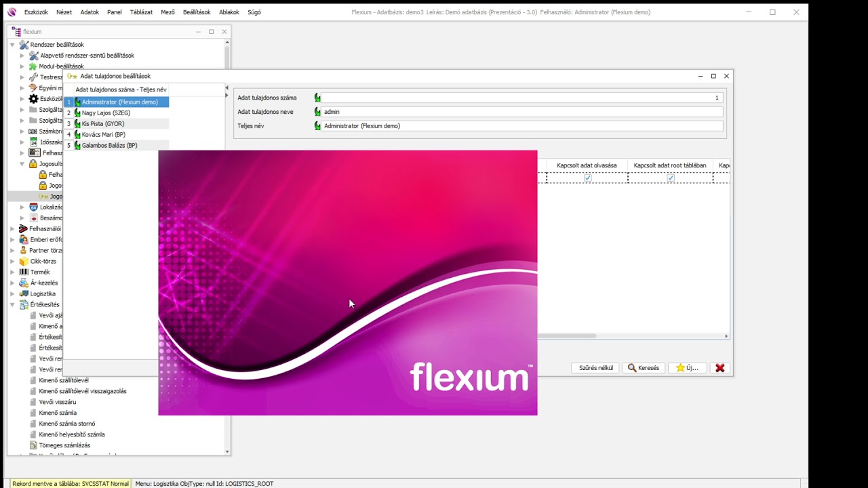Click the Keresés search button

pyautogui.click(x=644, y=368)
